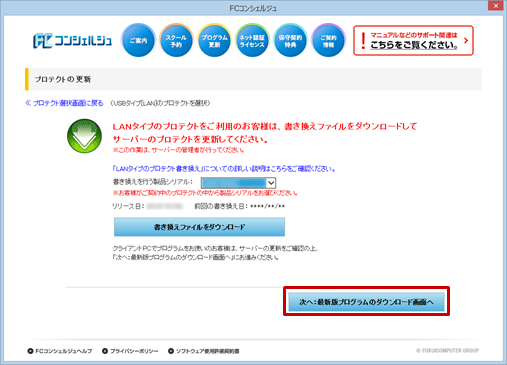Select the スクール予約 circle icon
Image resolution: width=507 pixels, height=365 pixels.
176,40
